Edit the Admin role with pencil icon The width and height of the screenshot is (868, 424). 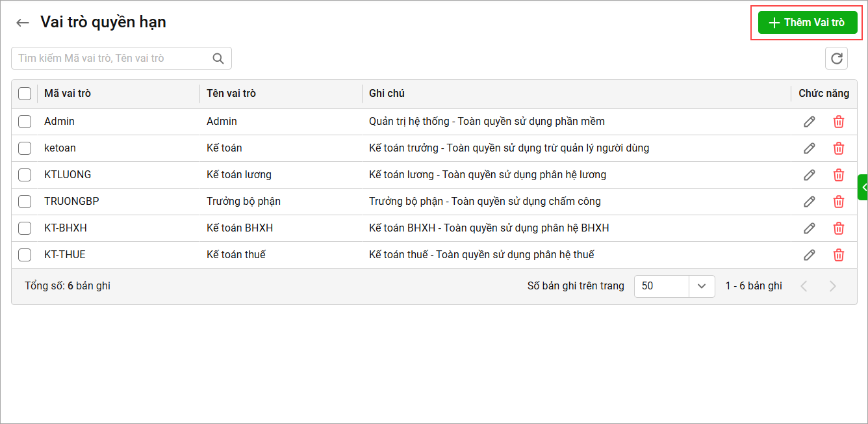[x=810, y=122]
